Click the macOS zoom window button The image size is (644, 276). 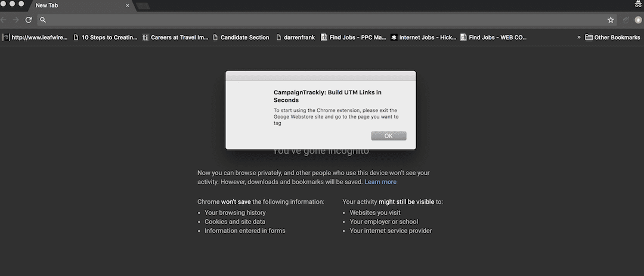click(21, 4)
